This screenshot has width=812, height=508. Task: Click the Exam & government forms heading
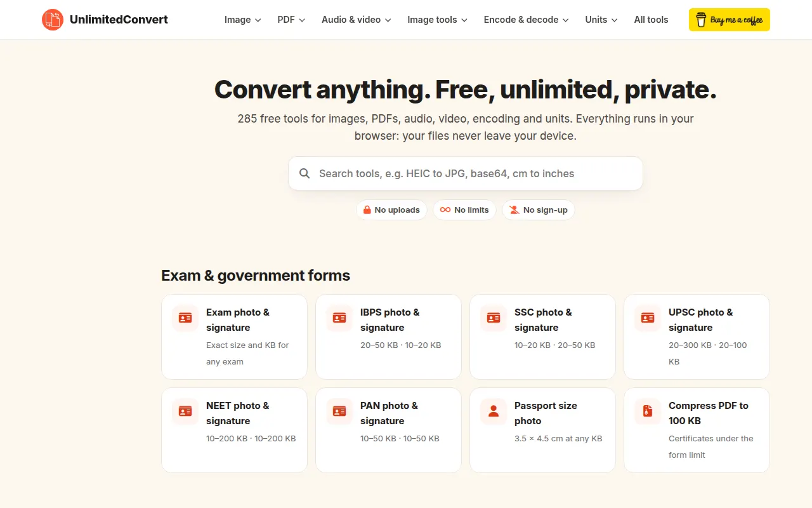click(x=256, y=276)
